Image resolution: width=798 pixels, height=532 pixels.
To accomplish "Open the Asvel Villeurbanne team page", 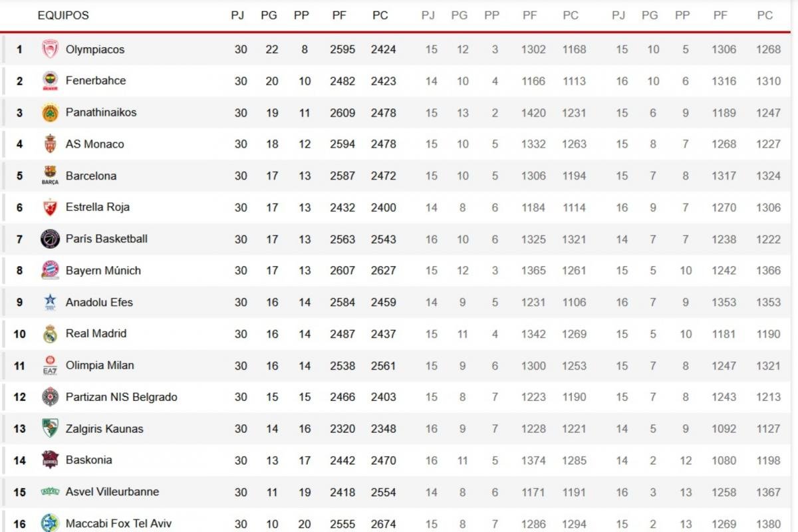I will click(112, 492).
